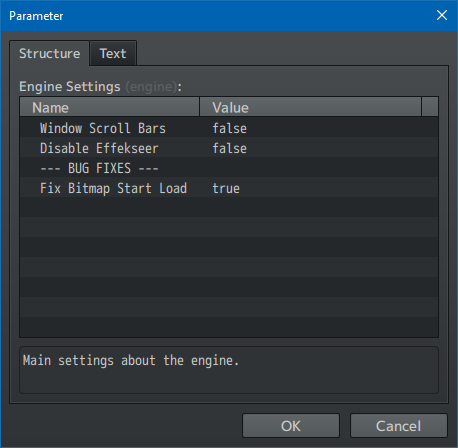The image size is (458, 448).
Task: Select the Disable Effekseer parameter row
Action: [x=229, y=148]
